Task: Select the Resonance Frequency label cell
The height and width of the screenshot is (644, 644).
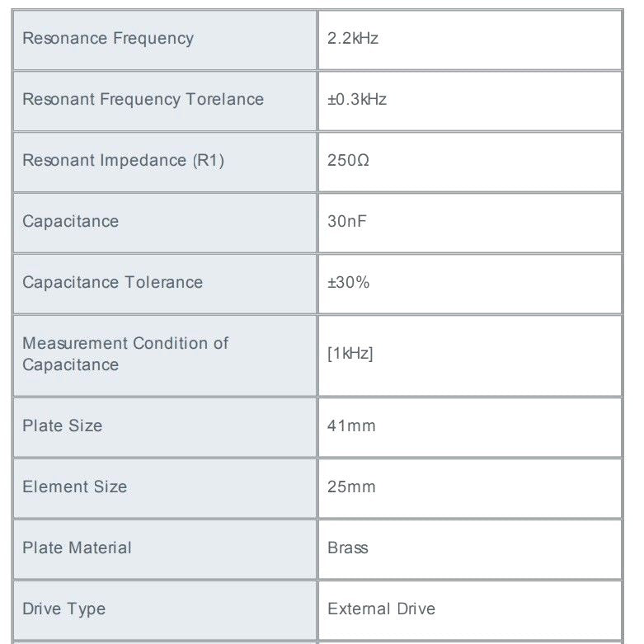Action: (165, 40)
